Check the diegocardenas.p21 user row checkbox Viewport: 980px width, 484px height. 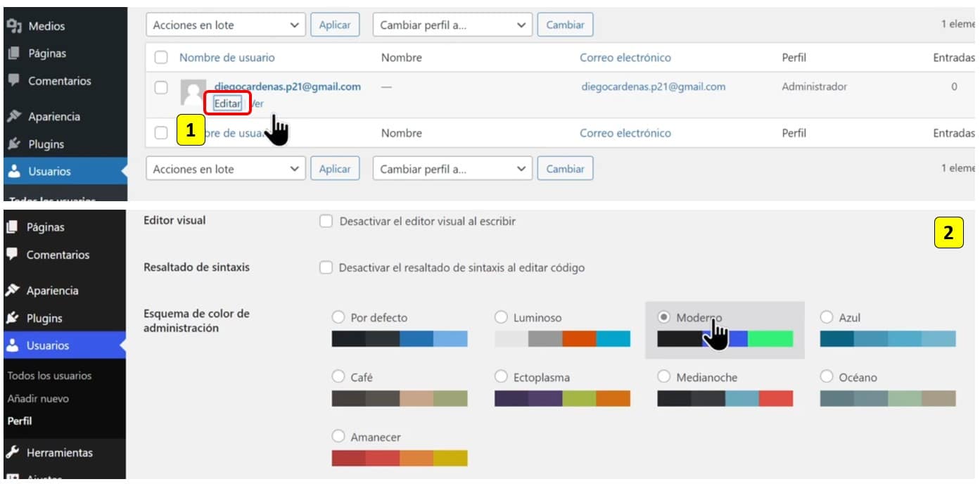(161, 87)
